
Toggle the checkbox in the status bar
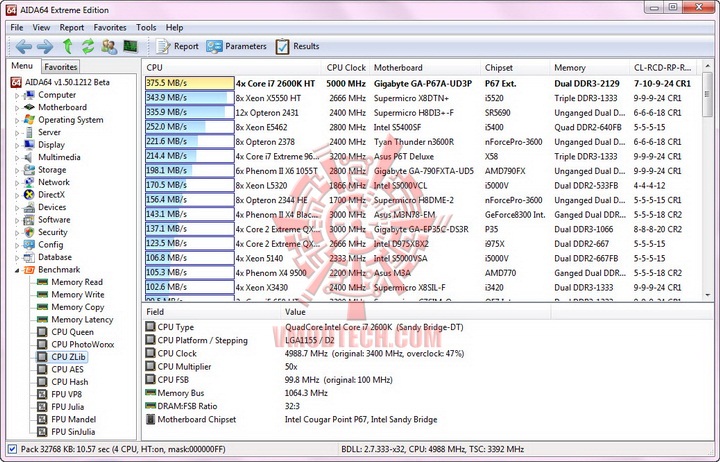click(x=12, y=449)
